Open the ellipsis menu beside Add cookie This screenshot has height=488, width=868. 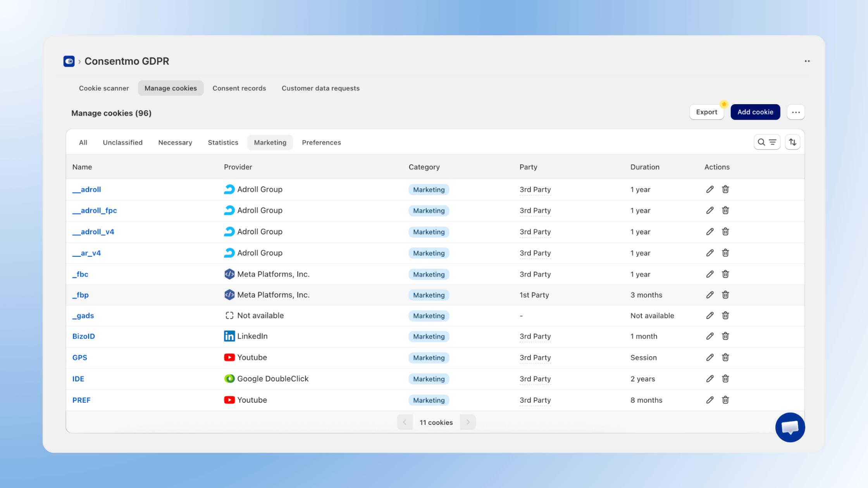pyautogui.click(x=796, y=112)
